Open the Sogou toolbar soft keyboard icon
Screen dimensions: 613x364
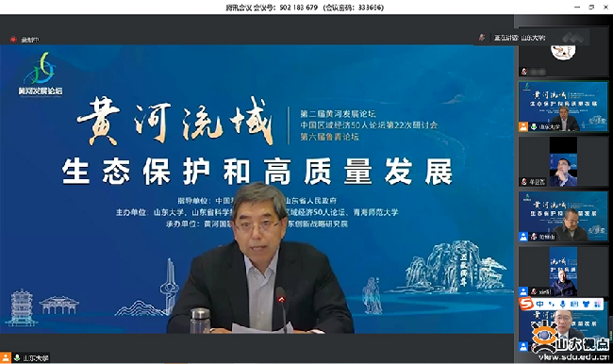point(574,305)
